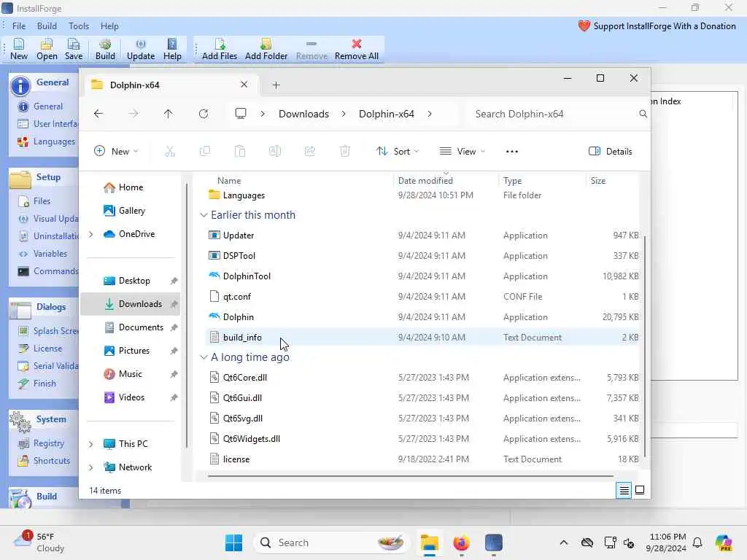Expand Network in navigation pane
The image size is (747, 560).
90,467
